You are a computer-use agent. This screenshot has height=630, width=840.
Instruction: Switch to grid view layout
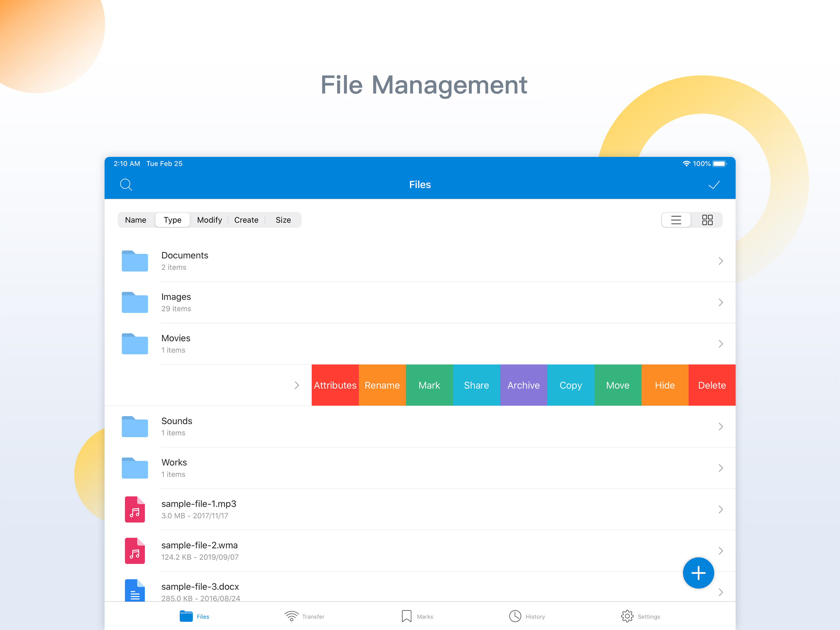pos(707,220)
